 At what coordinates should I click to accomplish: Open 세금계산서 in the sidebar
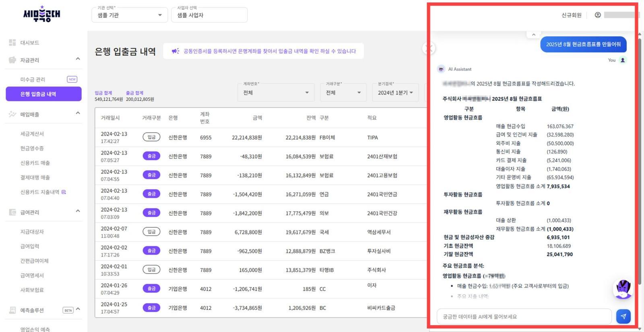(32, 134)
